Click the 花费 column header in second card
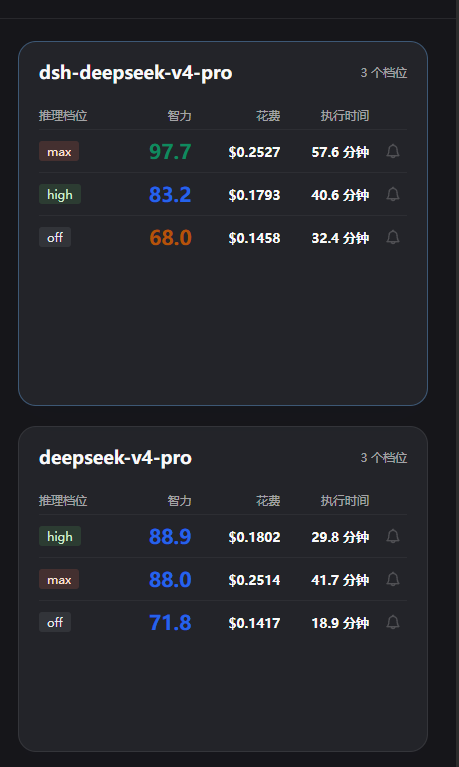Screen dimensions: 459x767 point(268,501)
